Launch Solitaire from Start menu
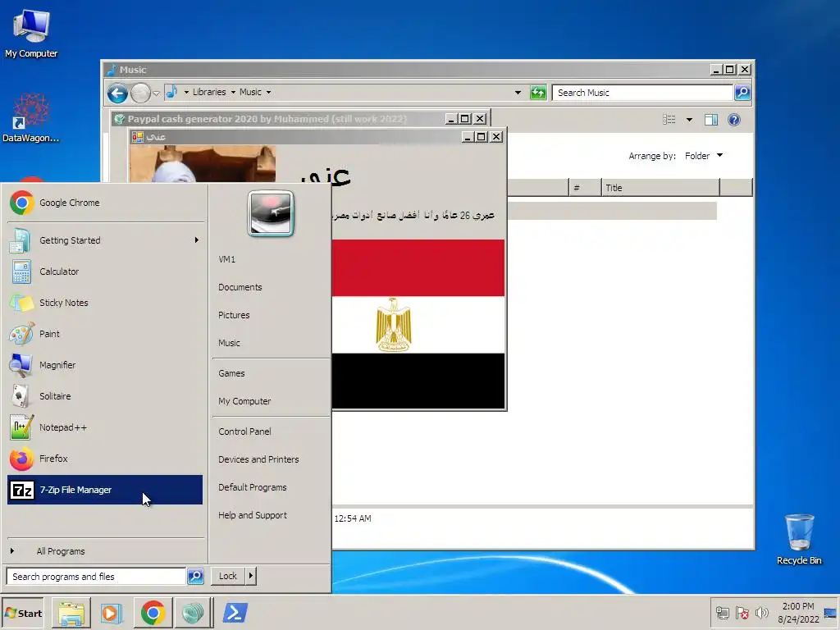The height and width of the screenshot is (630, 840). [105, 396]
